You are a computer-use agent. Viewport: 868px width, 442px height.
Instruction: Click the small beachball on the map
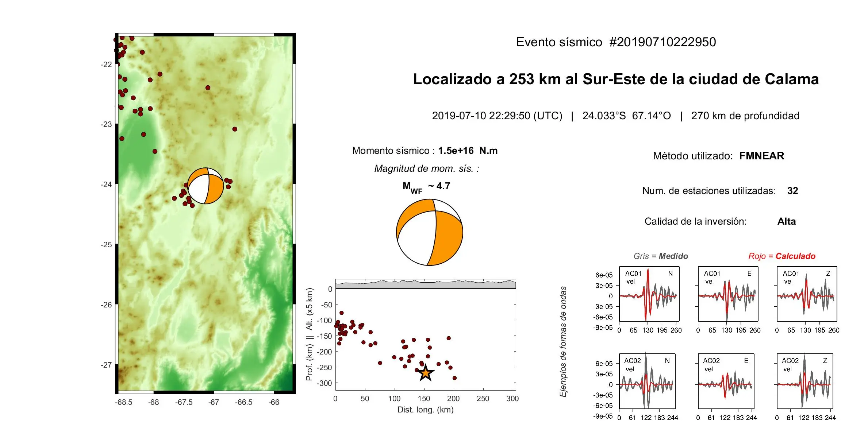(205, 186)
